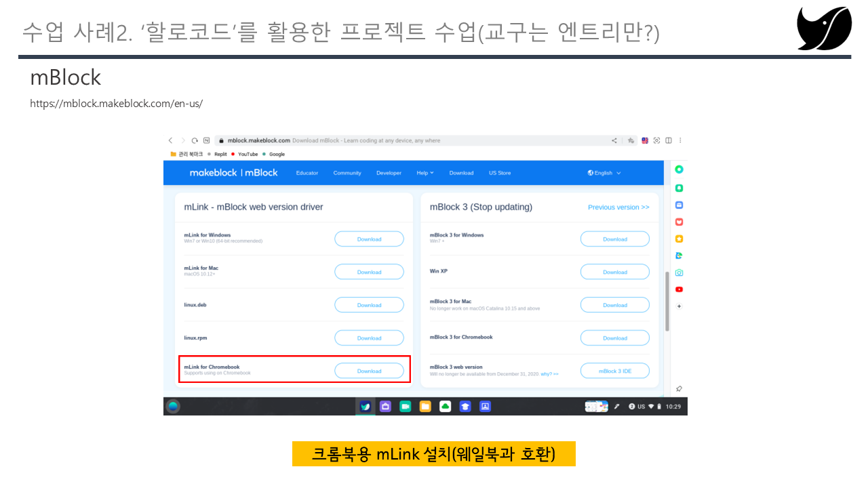
Task: Add a sidebar item with plus icon
Action: [x=679, y=306]
